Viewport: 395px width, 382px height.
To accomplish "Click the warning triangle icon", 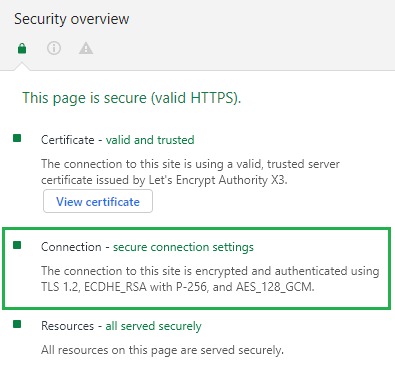I will point(86,48).
